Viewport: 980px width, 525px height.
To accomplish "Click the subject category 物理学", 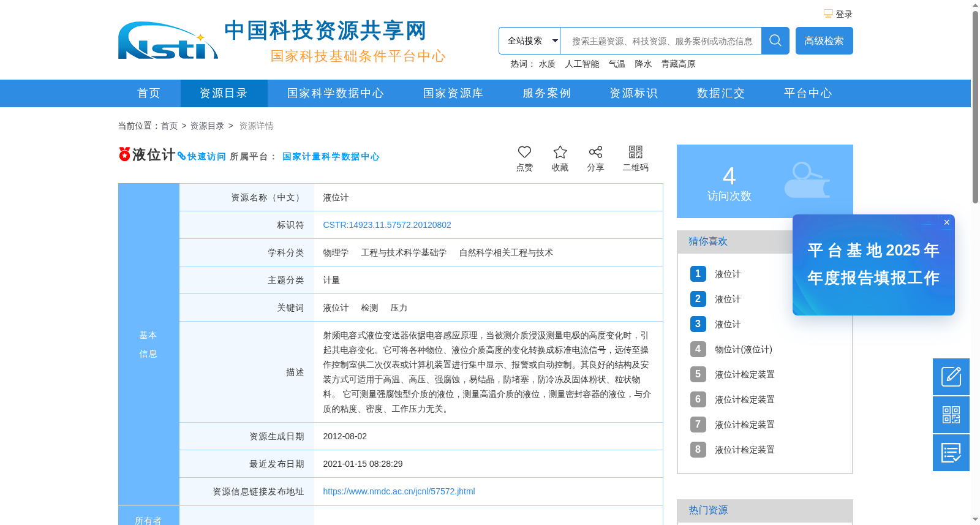I will [336, 252].
